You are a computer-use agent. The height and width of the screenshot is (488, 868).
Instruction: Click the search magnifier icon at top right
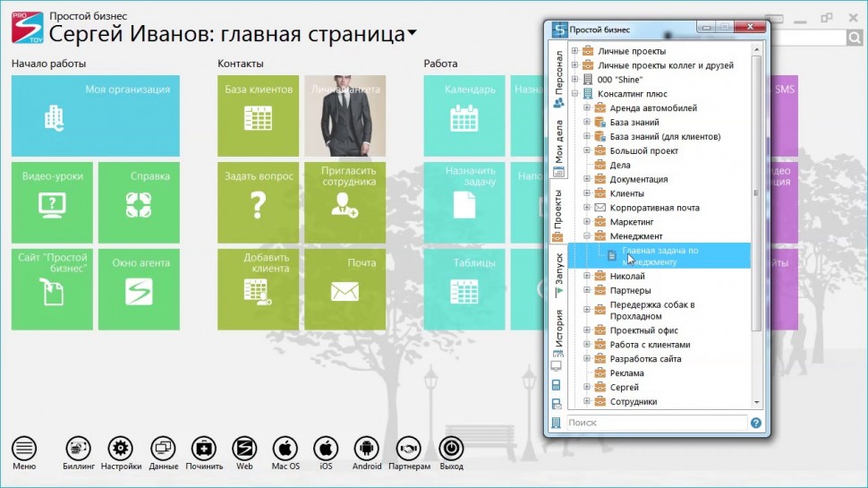point(855,38)
